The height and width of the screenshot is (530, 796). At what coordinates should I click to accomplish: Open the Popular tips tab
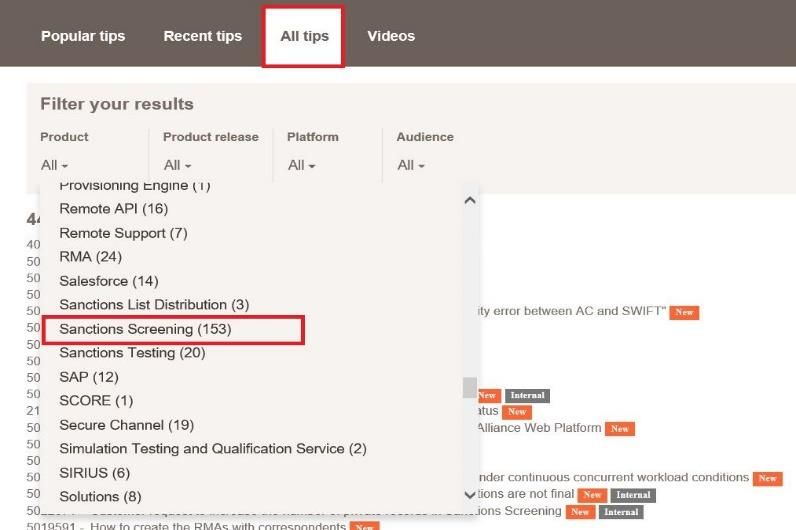tap(83, 36)
